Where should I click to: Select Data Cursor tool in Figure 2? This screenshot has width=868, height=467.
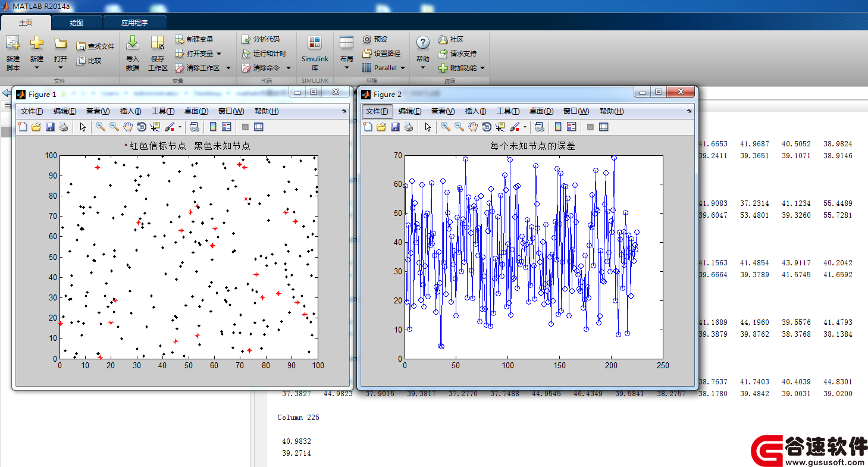[500, 127]
